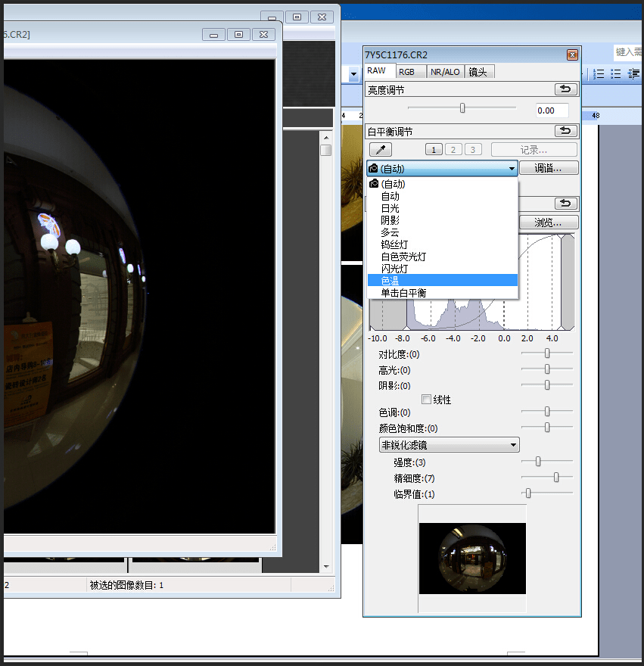Viewport: 644px width, 666px height.
Task: Click the 浏览... browse button
Action: point(549,223)
